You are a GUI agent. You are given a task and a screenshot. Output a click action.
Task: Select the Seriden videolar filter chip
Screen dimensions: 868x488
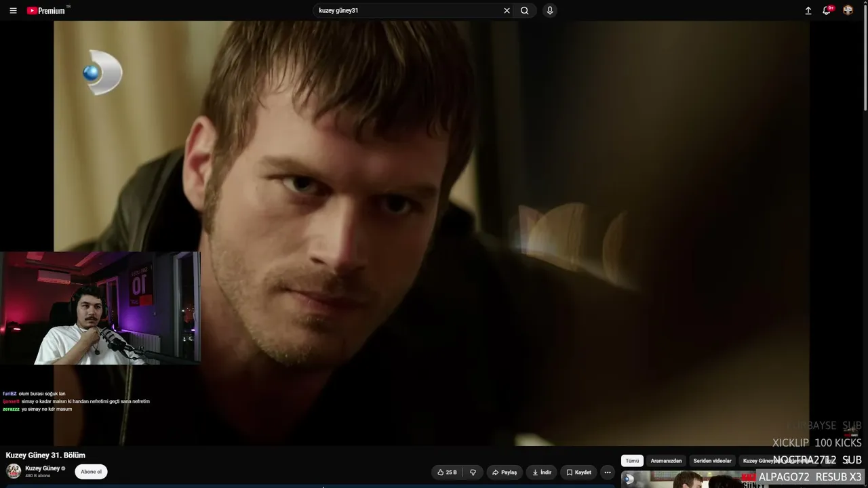[x=712, y=461]
